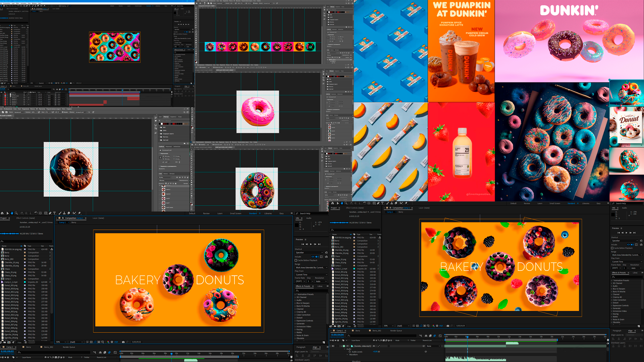This screenshot has height=362, width=644.
Task: Toggle audio for the tuneta...mka.mp3 layer
Action: pyautogui.click(x=333, y=346)
